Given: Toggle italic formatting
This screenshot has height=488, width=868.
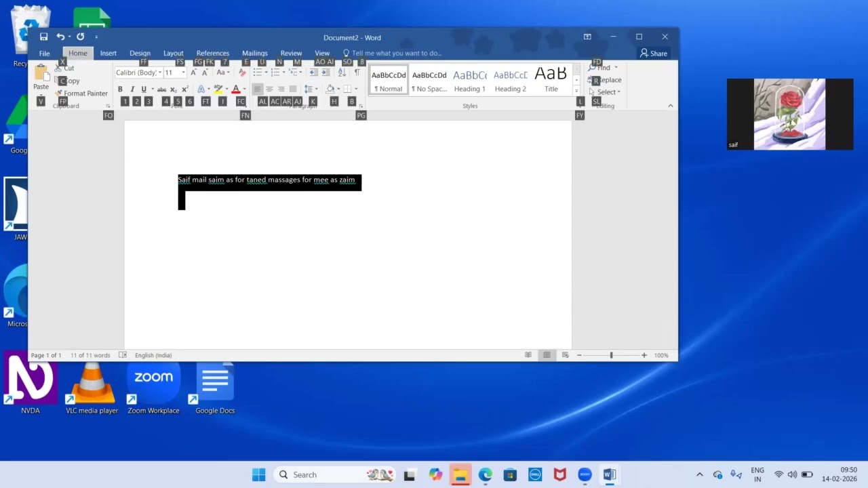Looking at the screenshot, I should coord(132,89).
